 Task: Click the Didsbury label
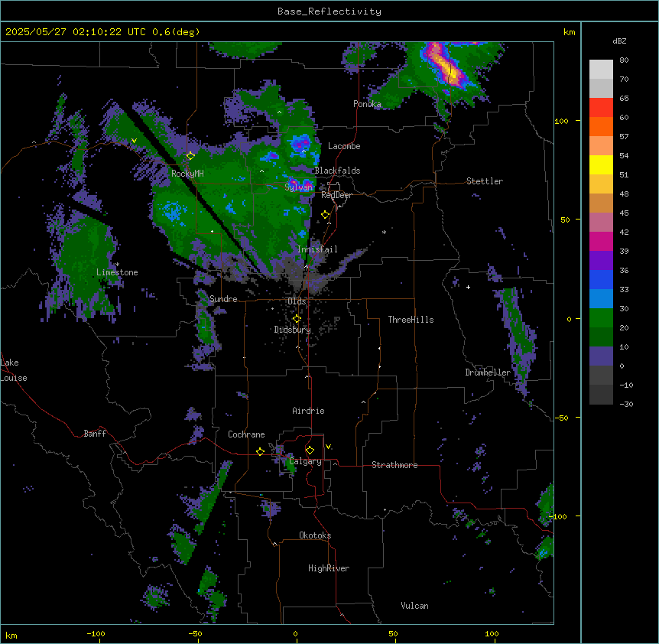pos(293,330)
